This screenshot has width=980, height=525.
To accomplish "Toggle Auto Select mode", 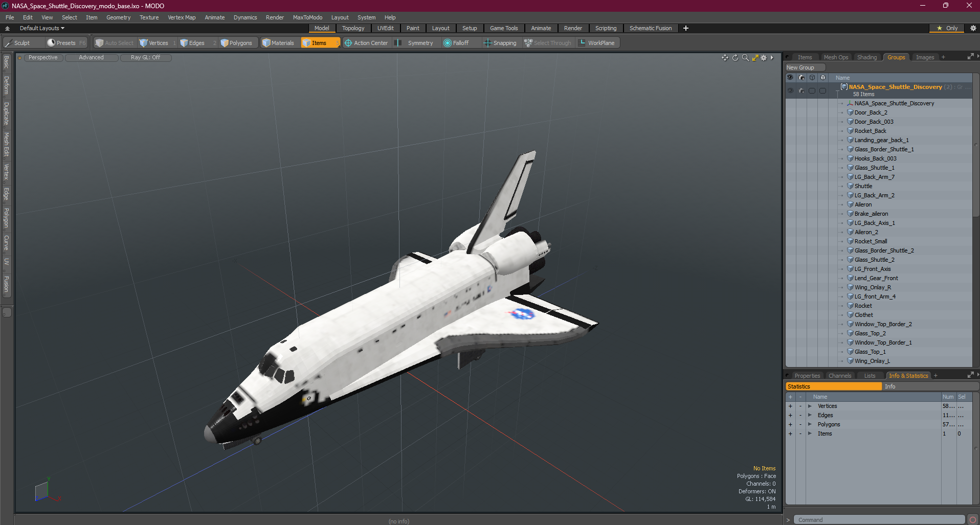I will point(115,43).
